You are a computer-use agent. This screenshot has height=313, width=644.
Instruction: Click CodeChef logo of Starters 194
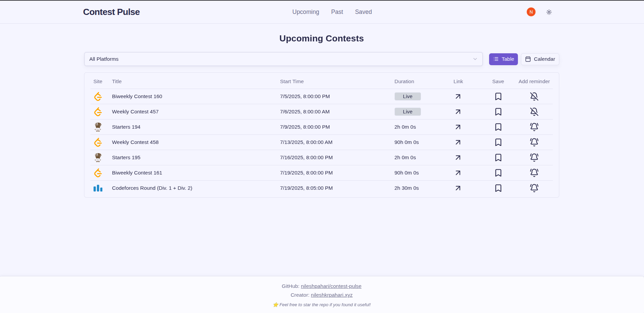pos(98,127)
